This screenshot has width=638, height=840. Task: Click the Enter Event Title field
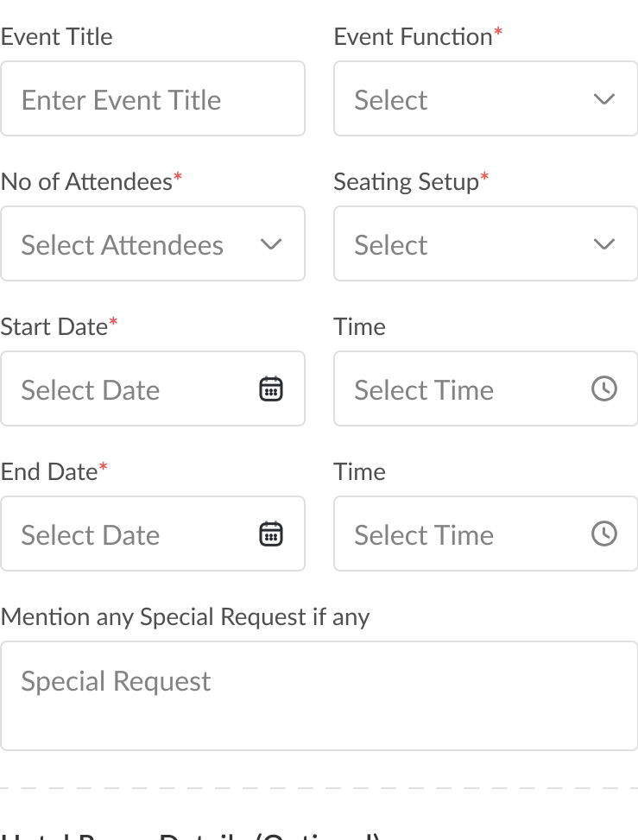point(152,99)
